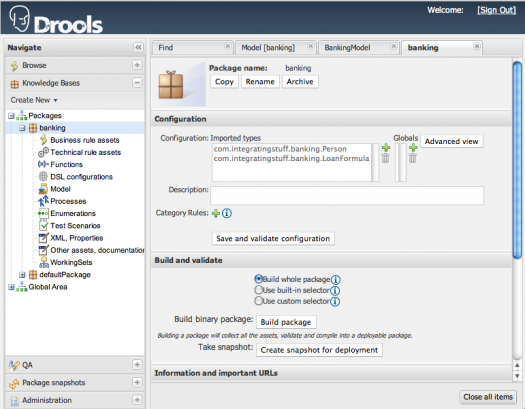This screenshot has width=525, height=409.
Task: Click the Processes arrows icon
Action: click(x=44, y=201)
